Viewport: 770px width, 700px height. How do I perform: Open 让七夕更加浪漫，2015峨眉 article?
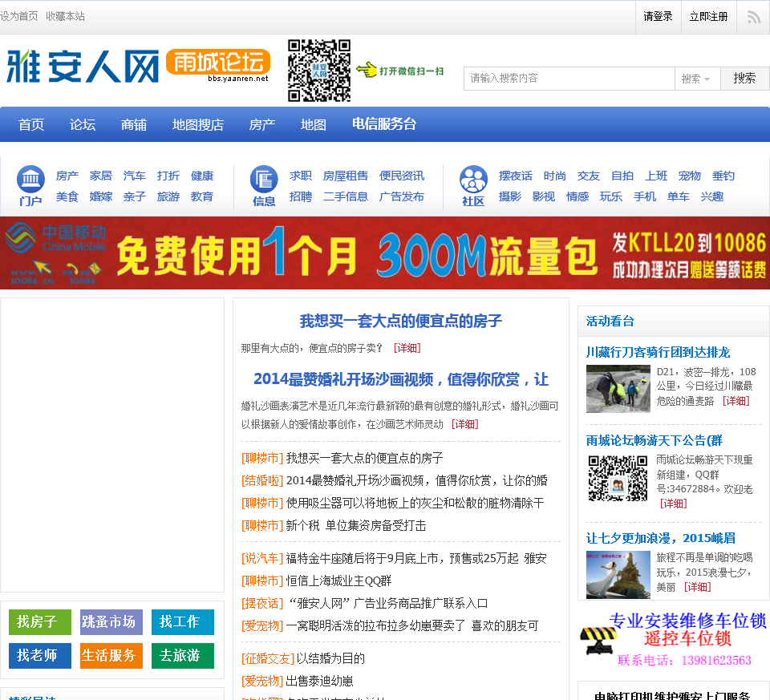coord(660,538)
